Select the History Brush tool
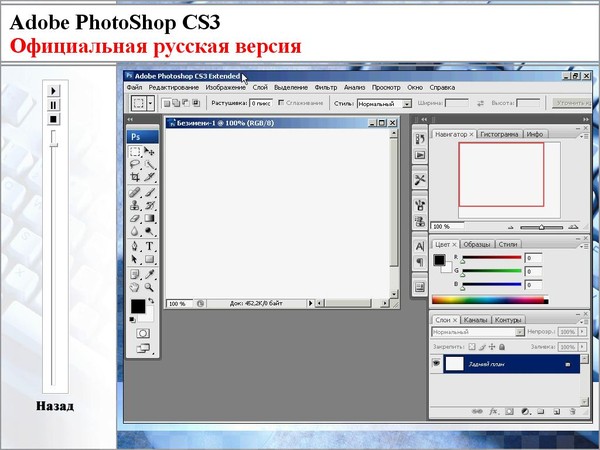The image size is (600, 450). (149, 205)
